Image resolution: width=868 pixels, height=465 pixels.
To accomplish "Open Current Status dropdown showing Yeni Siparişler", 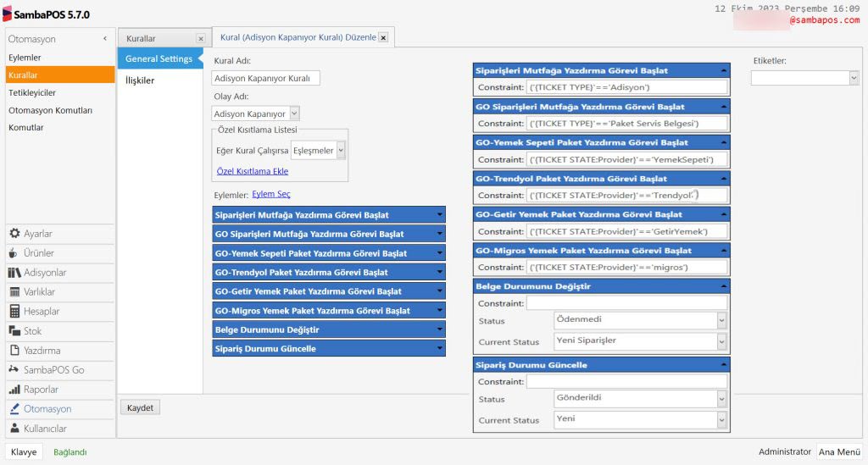I will click(721, 341).
